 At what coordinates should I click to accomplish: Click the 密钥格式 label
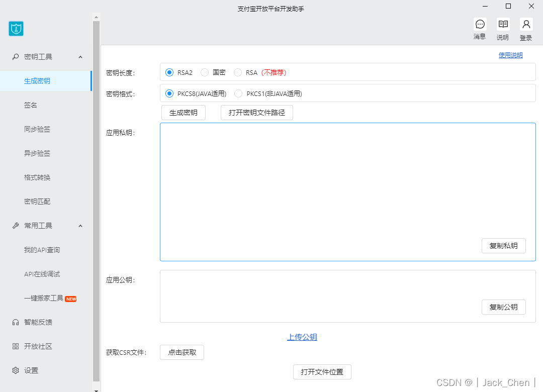121,94
